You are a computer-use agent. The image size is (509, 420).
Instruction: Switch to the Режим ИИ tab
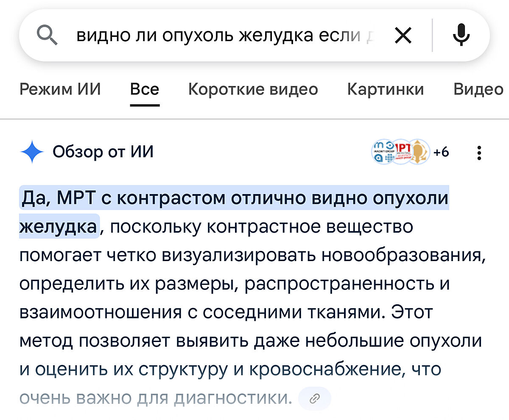[60, 89]
